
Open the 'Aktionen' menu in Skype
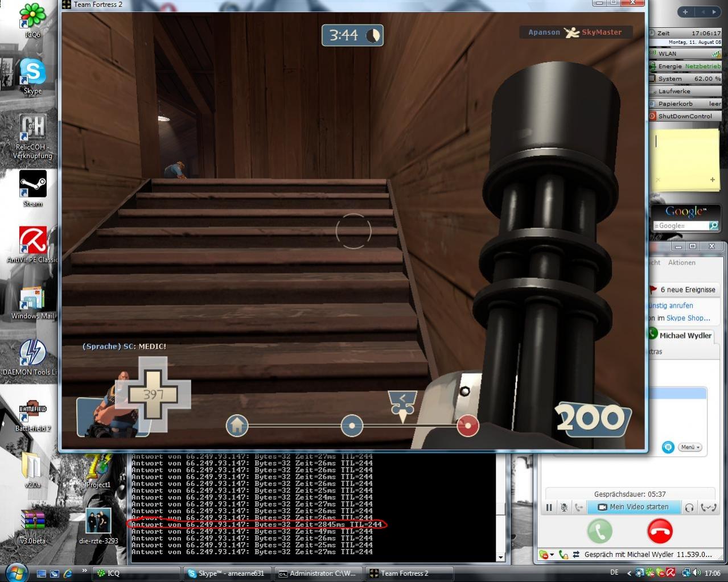pyautogui.click(x=681, y=262)
